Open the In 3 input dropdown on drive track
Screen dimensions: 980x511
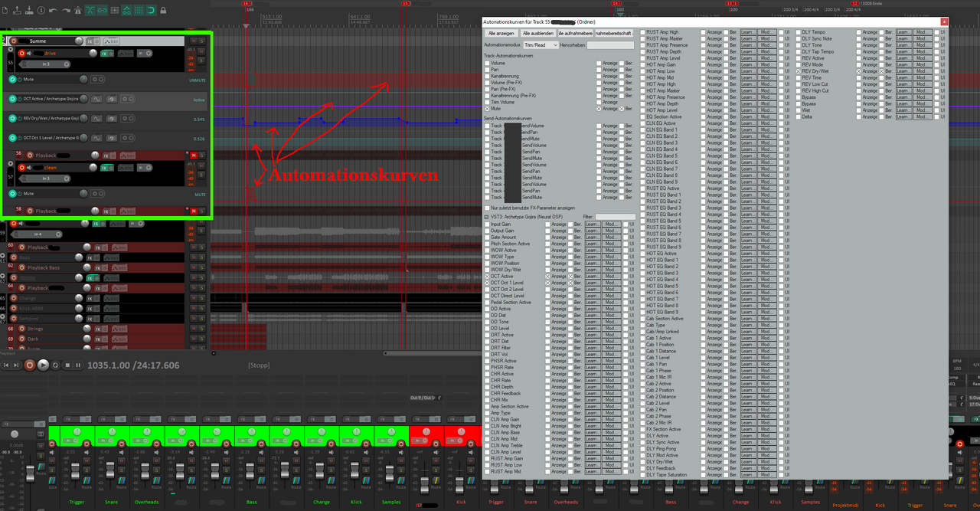coord(45,64)
